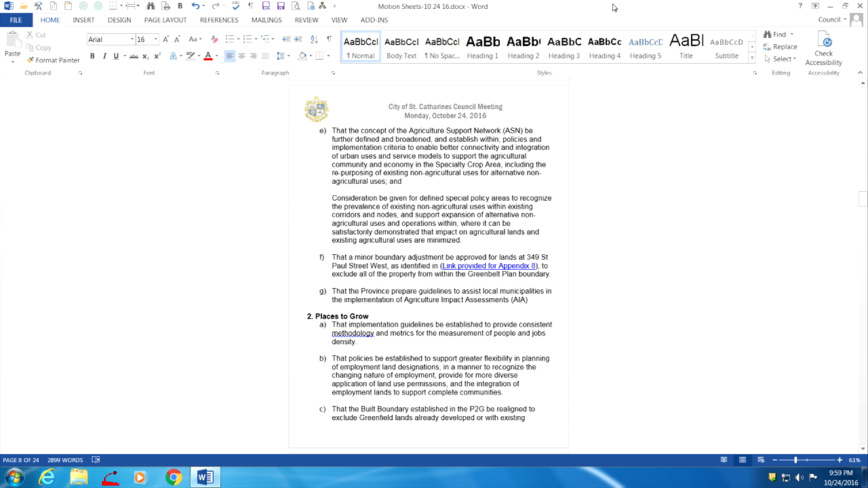Viewport: 868px width, 488px height.
Task: Click Format Painter
Action: tap(53, 60)
